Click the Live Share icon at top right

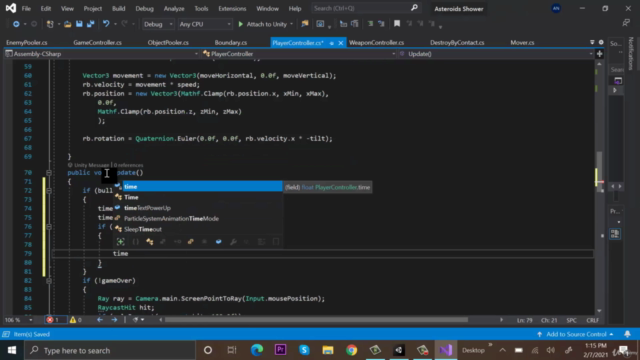(x=626, y=23)
